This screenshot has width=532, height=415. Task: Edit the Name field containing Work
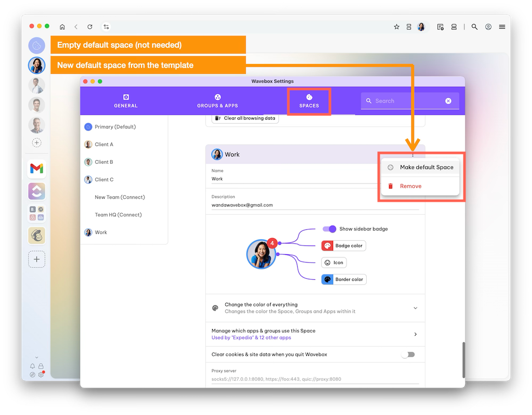tap(294, 178)
